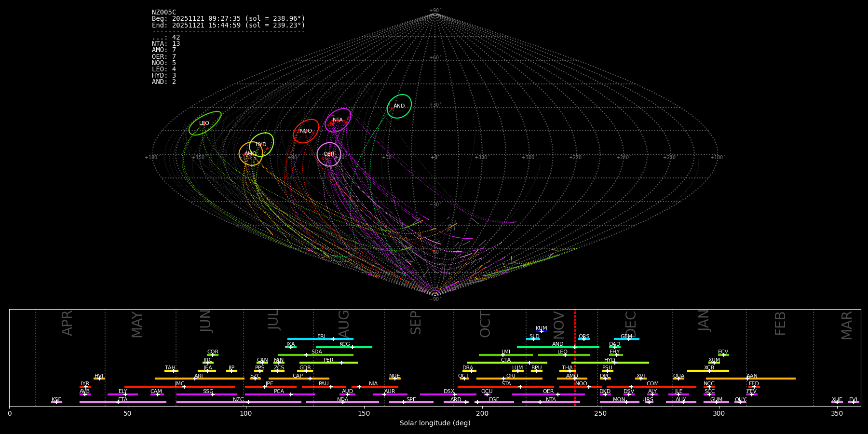Select the SDA shower bar in timeline
The image size is (868, 434).
(x=315, y=355)
